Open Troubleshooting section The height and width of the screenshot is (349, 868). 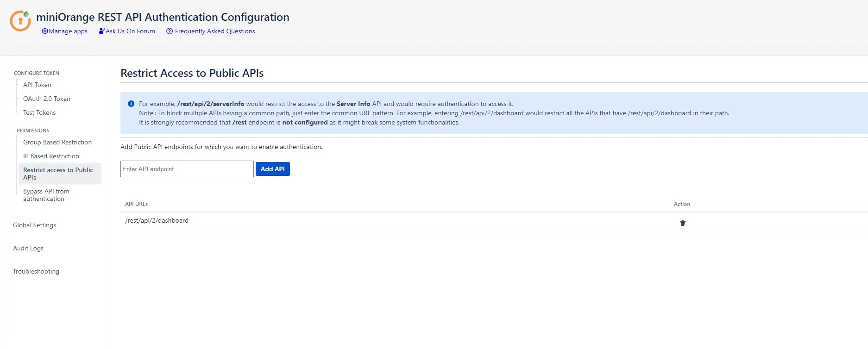tap(36, 271)
